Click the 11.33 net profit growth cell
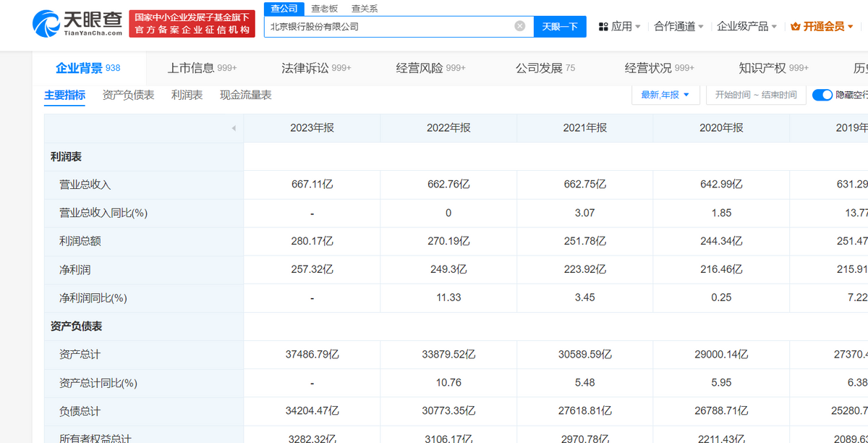The width and height of the screenshot is (868, 443). pos(448,298)
